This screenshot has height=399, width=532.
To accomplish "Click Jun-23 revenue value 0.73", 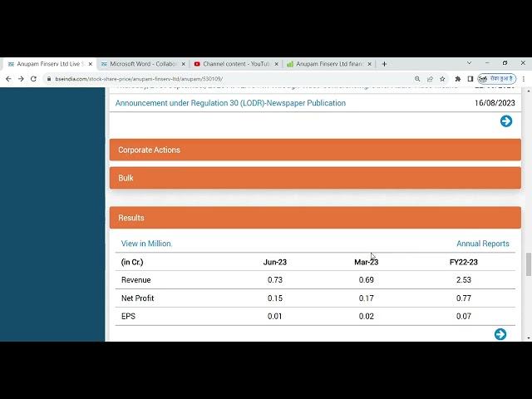I will point(275,280).
